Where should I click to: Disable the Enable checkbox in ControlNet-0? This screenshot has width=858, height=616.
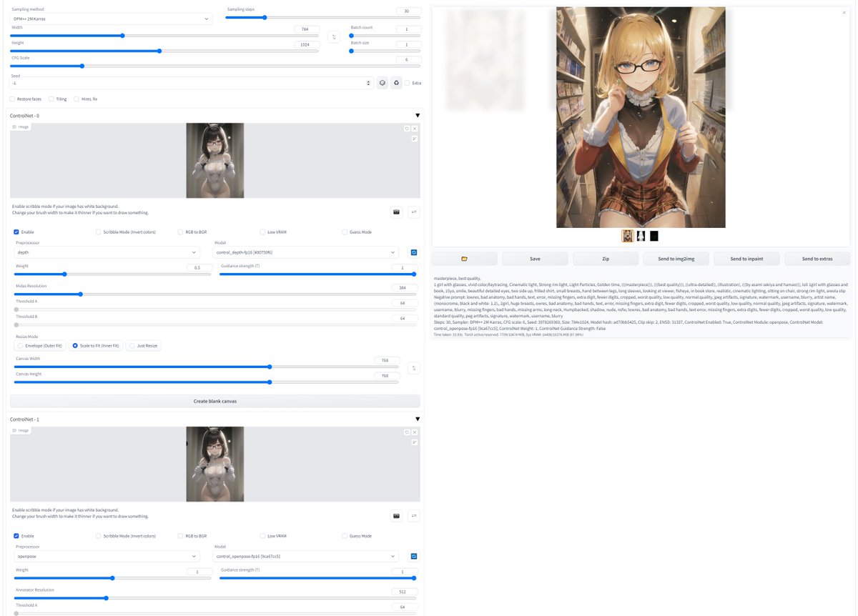pyautogui.click(x=16, y=232)
